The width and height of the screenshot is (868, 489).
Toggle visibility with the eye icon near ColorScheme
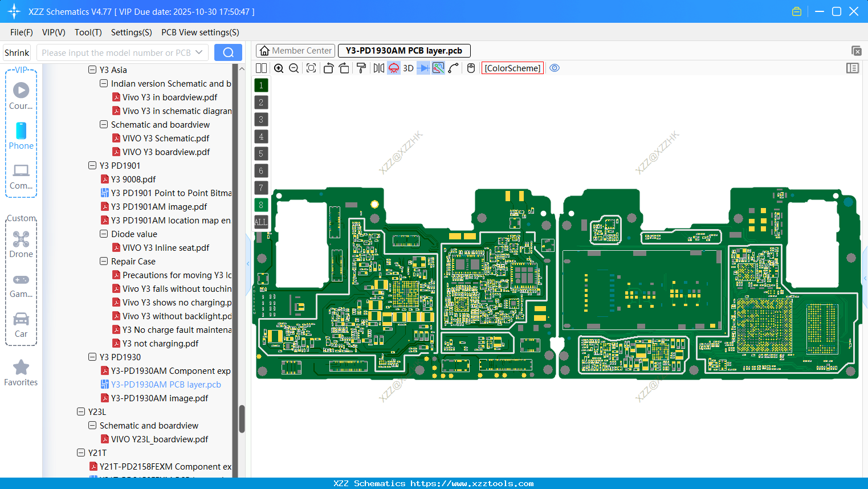(x=555, y=68)
